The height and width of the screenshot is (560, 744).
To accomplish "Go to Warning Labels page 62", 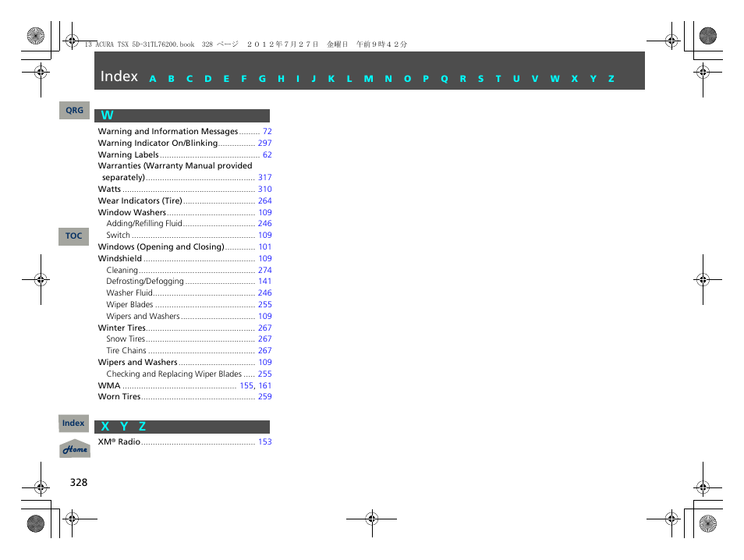I will [x=267, y=155].
